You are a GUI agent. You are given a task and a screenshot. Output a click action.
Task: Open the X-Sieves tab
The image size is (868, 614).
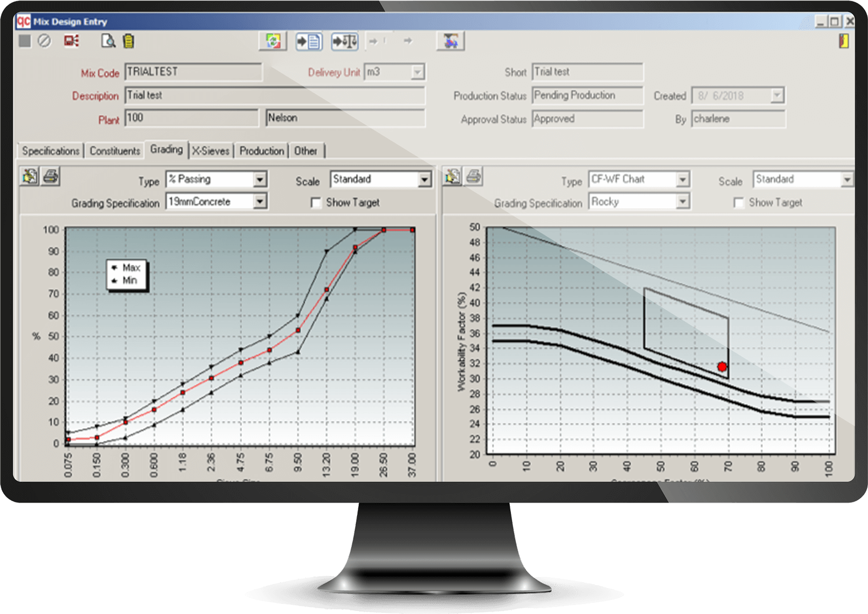211,151
